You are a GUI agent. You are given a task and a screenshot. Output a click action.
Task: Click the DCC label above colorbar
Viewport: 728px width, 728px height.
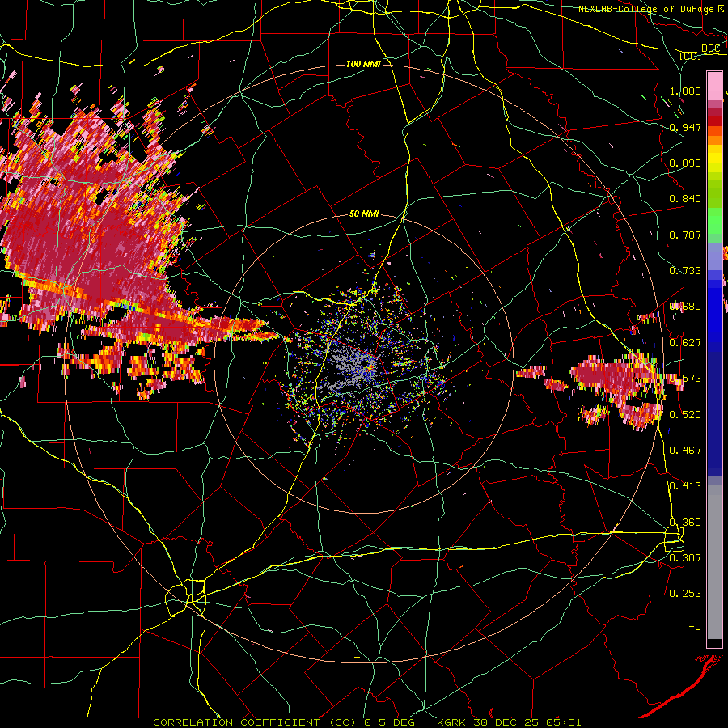pyautogui.click(x=710, y=49)
